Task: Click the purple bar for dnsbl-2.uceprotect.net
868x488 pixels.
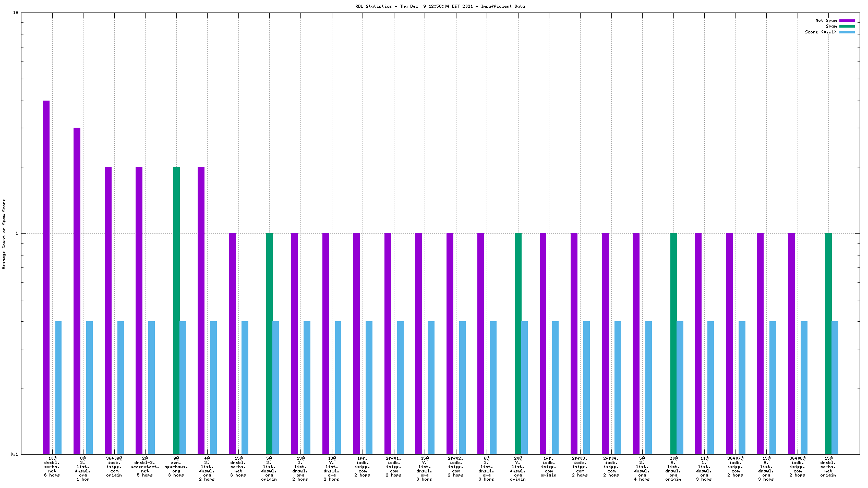Action: coord(139,310)
